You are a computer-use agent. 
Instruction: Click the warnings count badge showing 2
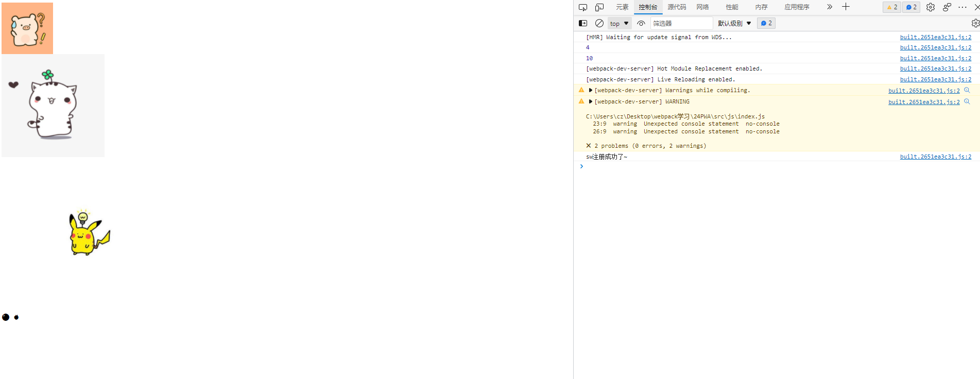tap(892, 7)
